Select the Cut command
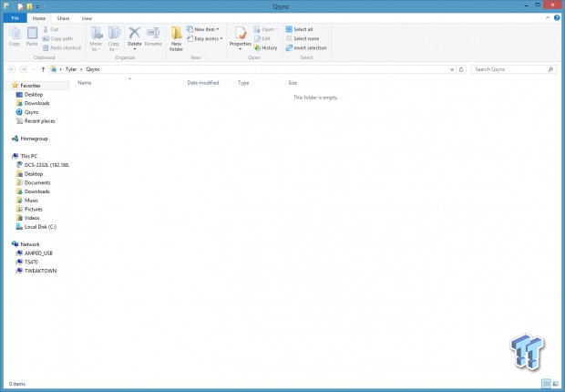Screen dimensions: 565x392 click(x=50, y=29)
